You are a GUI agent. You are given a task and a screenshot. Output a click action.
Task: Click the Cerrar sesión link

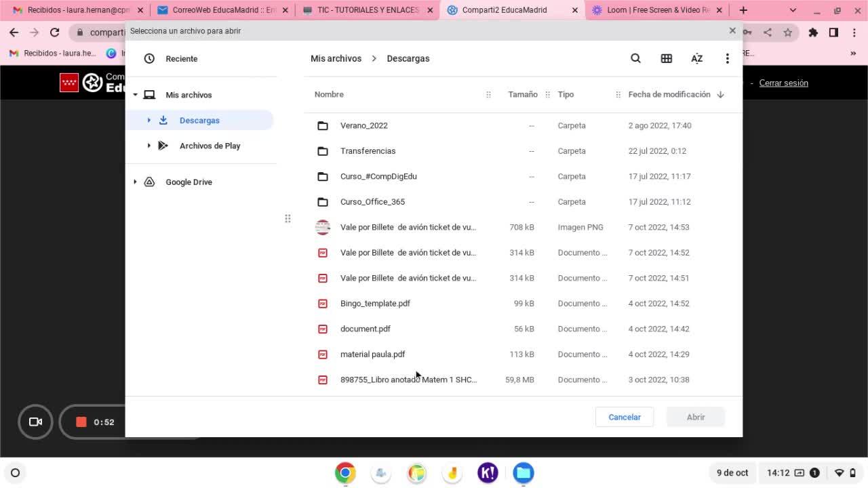click(783, 83)
